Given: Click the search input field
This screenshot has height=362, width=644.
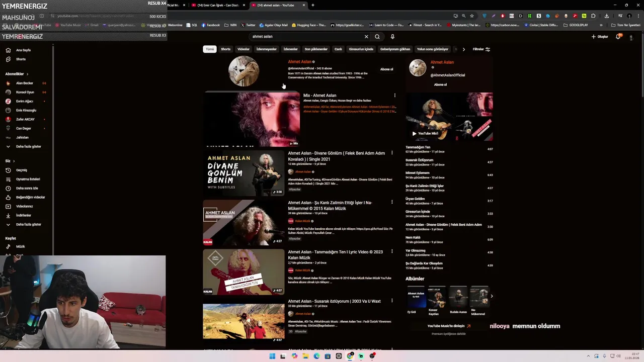Looking at the screenshot, I should pos(307,36).
